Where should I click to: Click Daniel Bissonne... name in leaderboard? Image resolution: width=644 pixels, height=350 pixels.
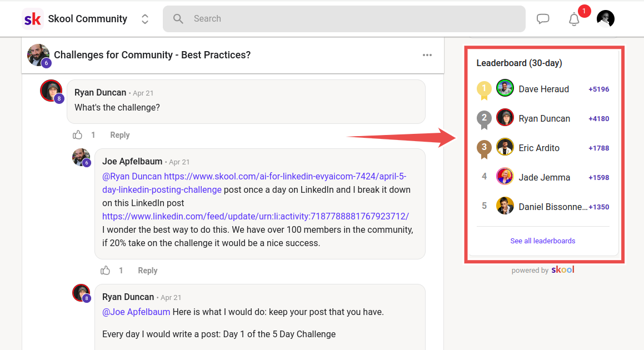553,207
